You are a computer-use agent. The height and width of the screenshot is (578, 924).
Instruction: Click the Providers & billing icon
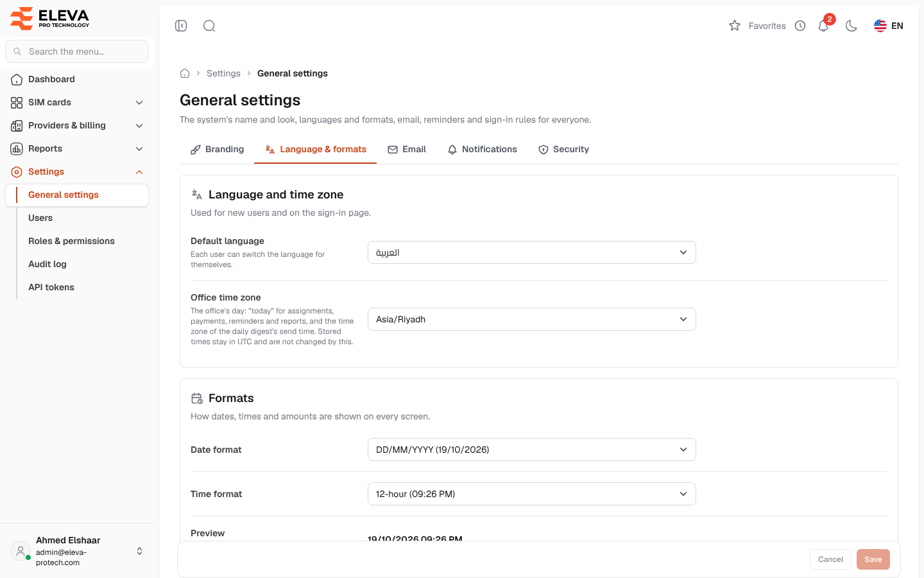(x=17, y=126)
